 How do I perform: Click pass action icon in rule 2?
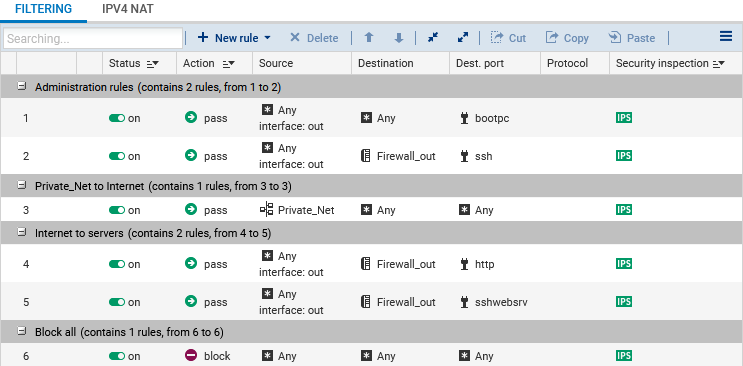coord(190,155)
